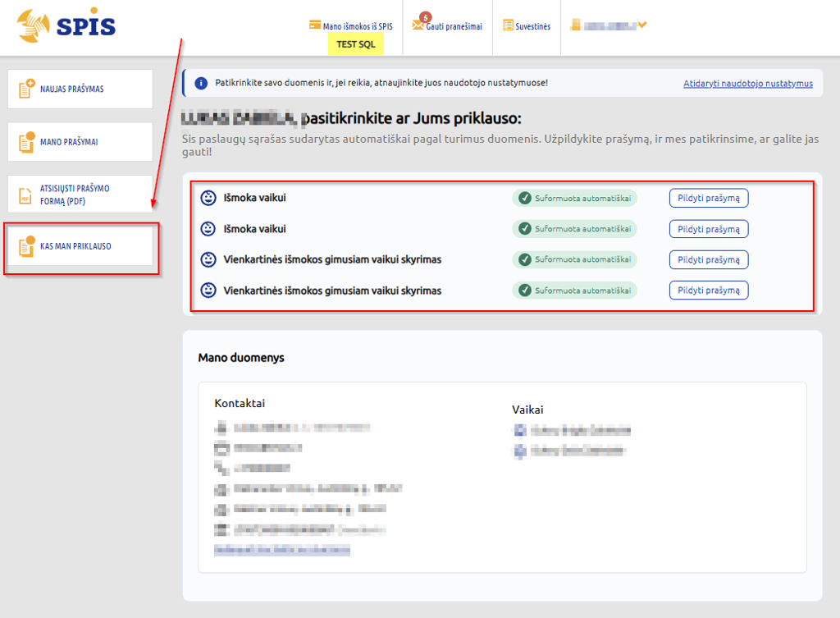The height and width of the screenshot is (618, 840).
Task: Click the first Suformuota automatiškai status badge
Action: pyautogui.click(x=574, y=198)
